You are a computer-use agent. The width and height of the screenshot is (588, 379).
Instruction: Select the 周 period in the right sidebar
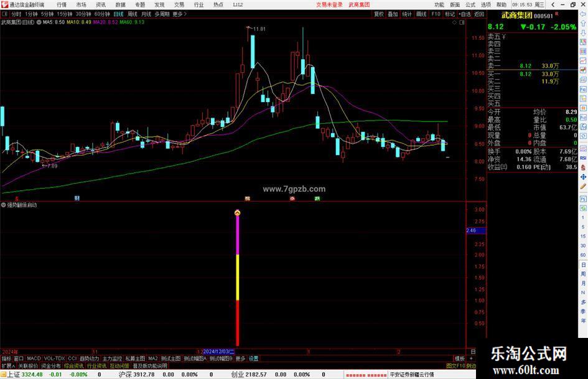click(x=583, y=274)
